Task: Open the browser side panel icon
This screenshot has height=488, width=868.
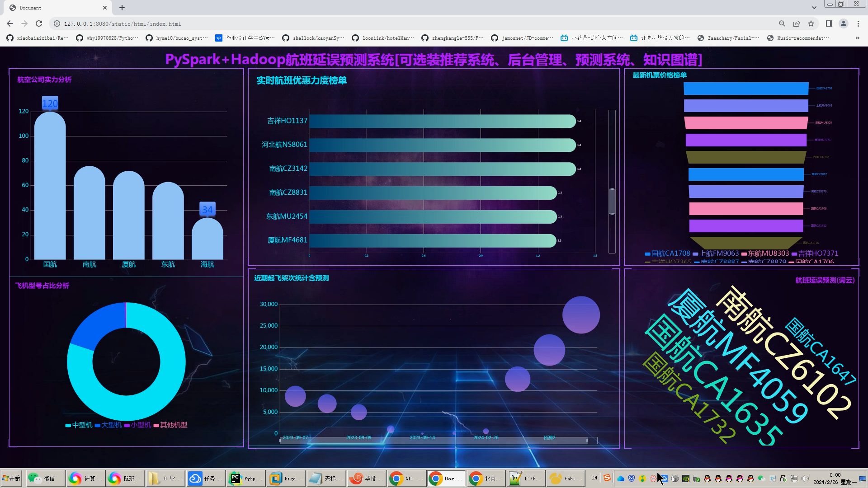Action: click(829, 23)
